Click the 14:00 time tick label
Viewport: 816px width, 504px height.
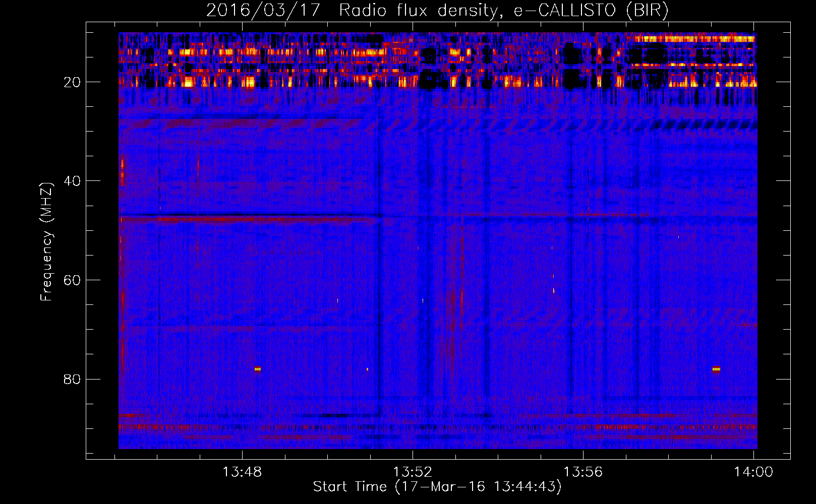(753, 472)
